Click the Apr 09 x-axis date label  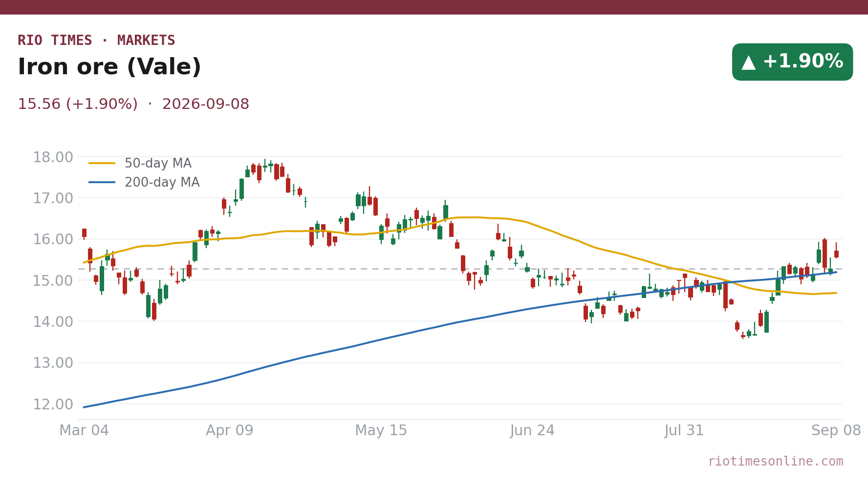tap(230, 431)
